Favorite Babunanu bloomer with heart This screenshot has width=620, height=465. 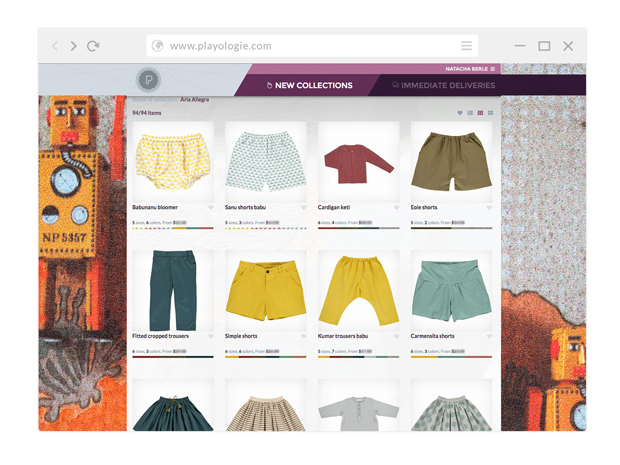tap(211, 208)
